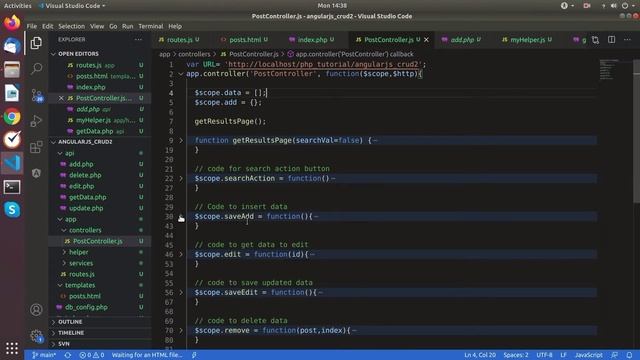Unfold the $scope.edit function on line 46
This screenshot has height=360, width=640.
181,254
